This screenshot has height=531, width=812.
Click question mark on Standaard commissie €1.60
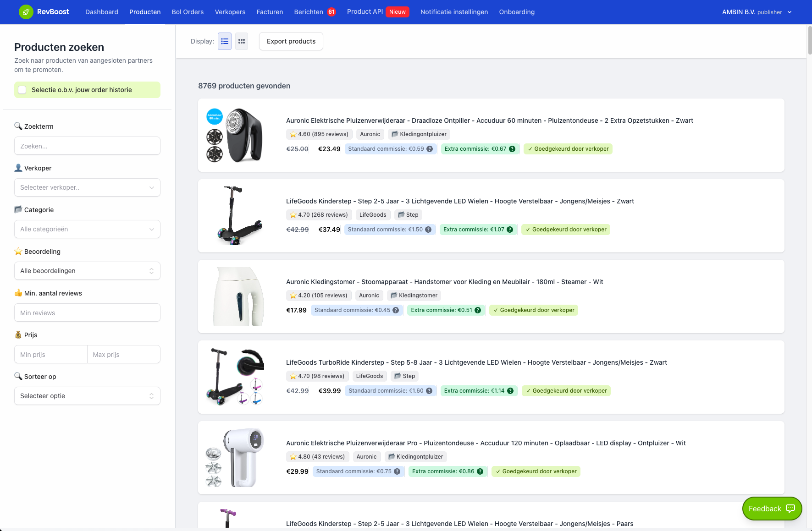coord(429,391)
